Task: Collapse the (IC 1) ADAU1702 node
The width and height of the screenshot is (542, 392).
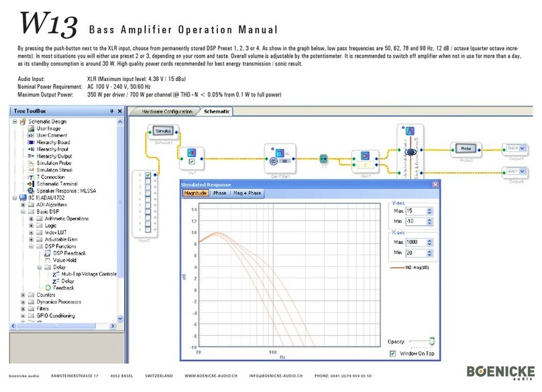Action: point(15,198)
